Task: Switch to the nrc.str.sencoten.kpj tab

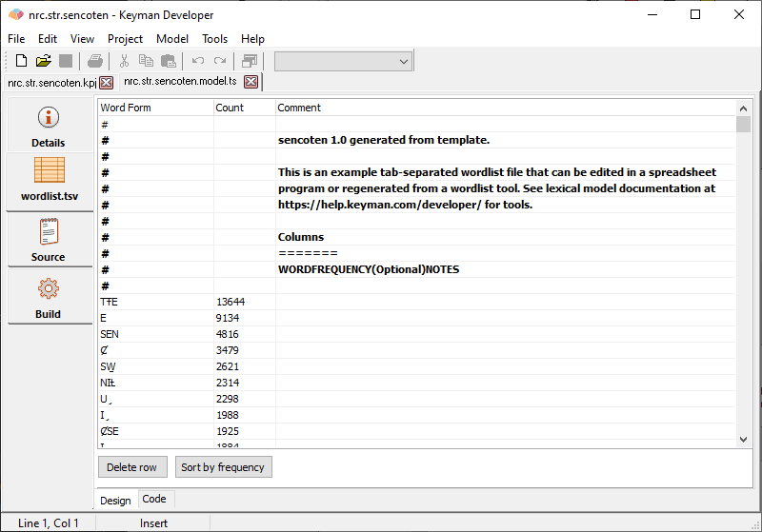Action: [52, 83]
